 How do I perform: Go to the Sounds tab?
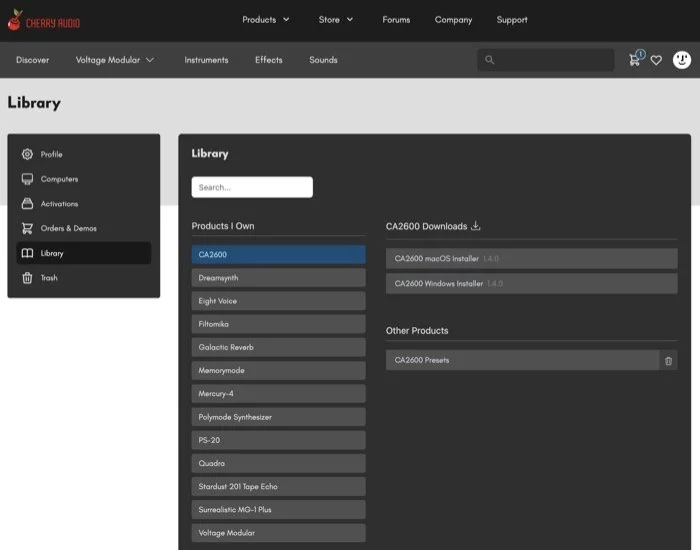pos(323,60)
